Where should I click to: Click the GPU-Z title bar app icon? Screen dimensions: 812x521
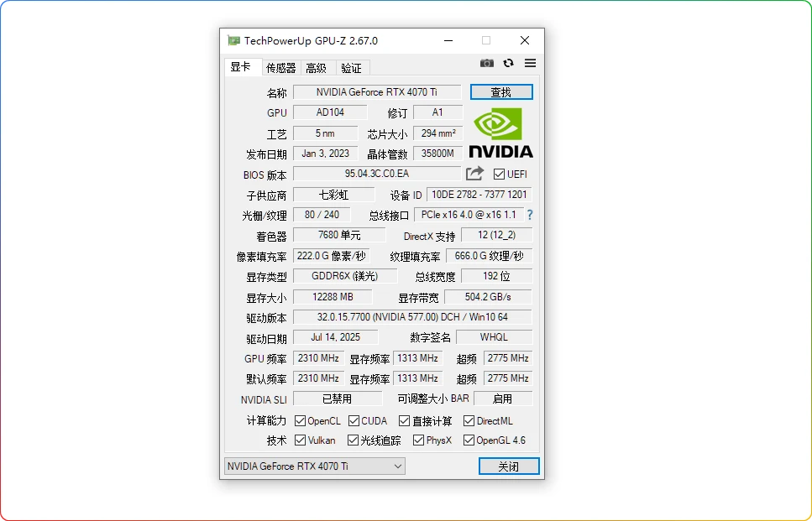tap(234, 40)
